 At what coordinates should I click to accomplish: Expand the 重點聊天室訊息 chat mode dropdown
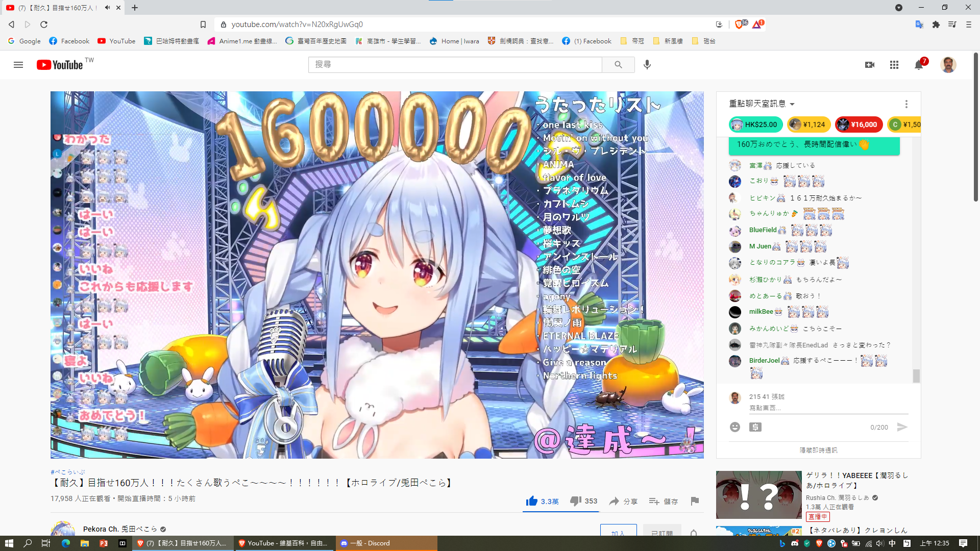coord(762,104)
